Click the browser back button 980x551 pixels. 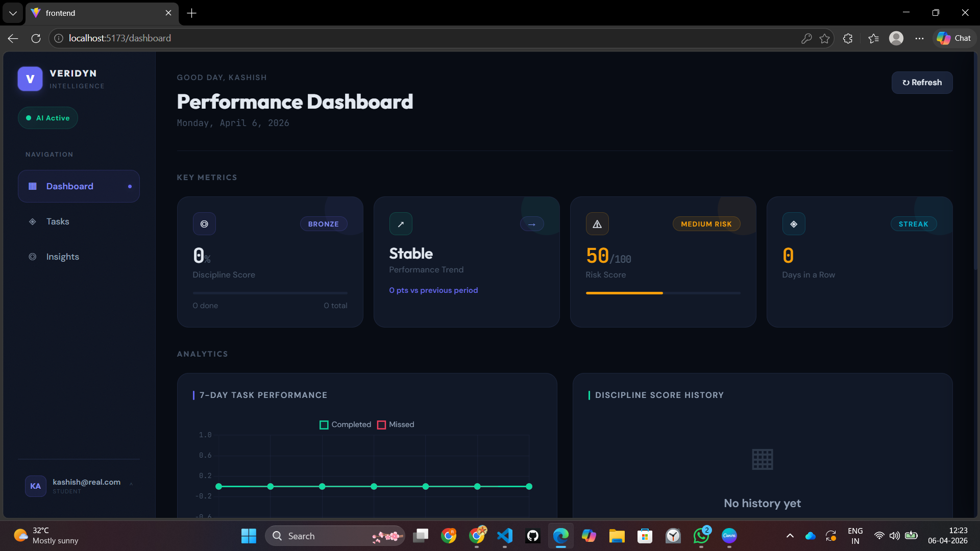click(13, 38)
